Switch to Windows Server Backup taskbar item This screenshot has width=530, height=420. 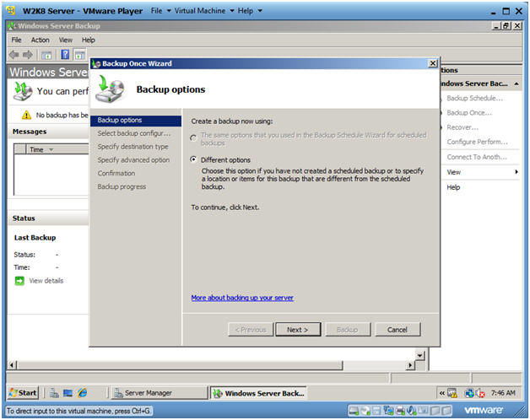tap(258, 393)
